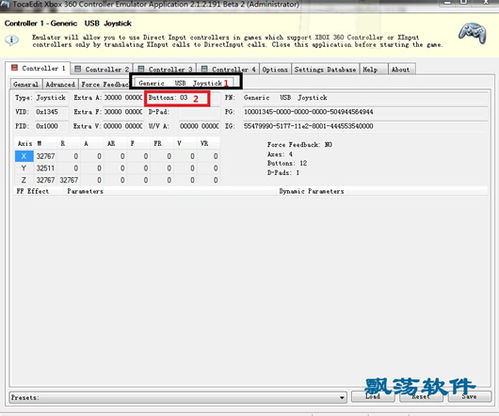Click the gamepad icon in the header

472,33
